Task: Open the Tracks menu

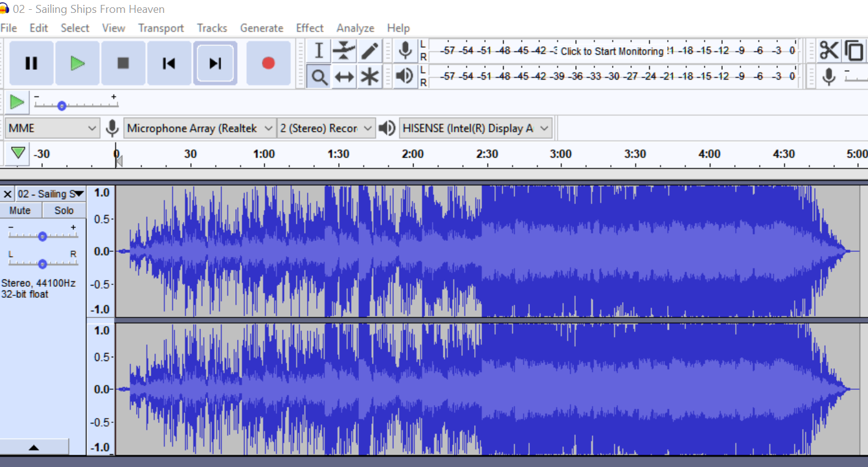Action: pyautogui.click(x=212, y=28)
